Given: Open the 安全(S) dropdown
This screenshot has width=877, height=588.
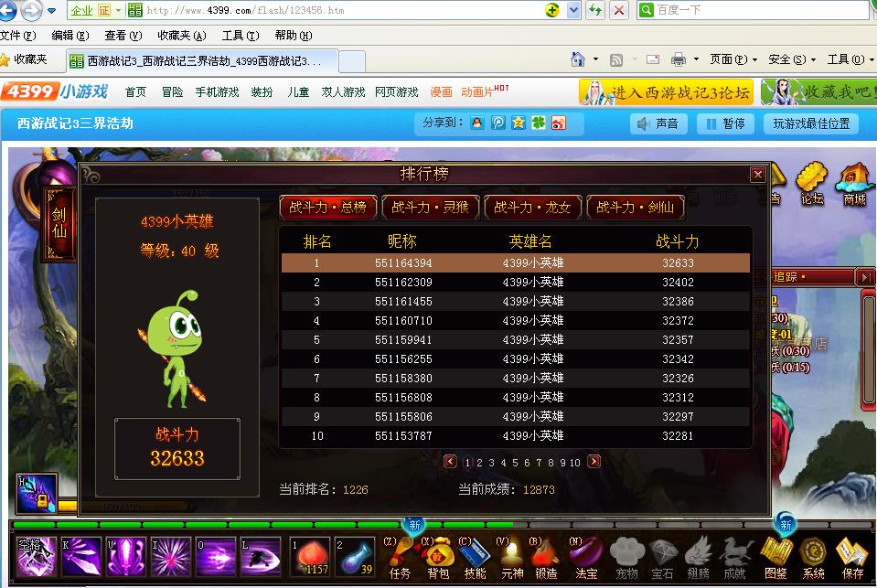Looking at the screenshot, I should tap(792, 59).
